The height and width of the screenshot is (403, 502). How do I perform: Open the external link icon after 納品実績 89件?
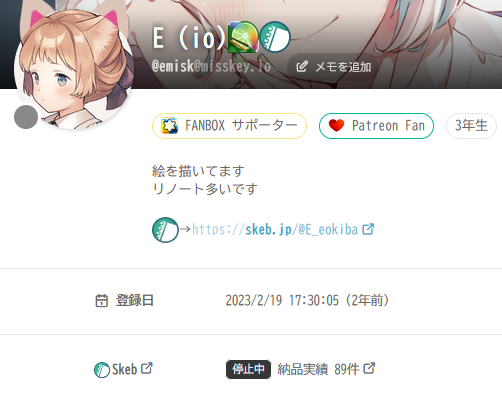click(x=369, y=368)
